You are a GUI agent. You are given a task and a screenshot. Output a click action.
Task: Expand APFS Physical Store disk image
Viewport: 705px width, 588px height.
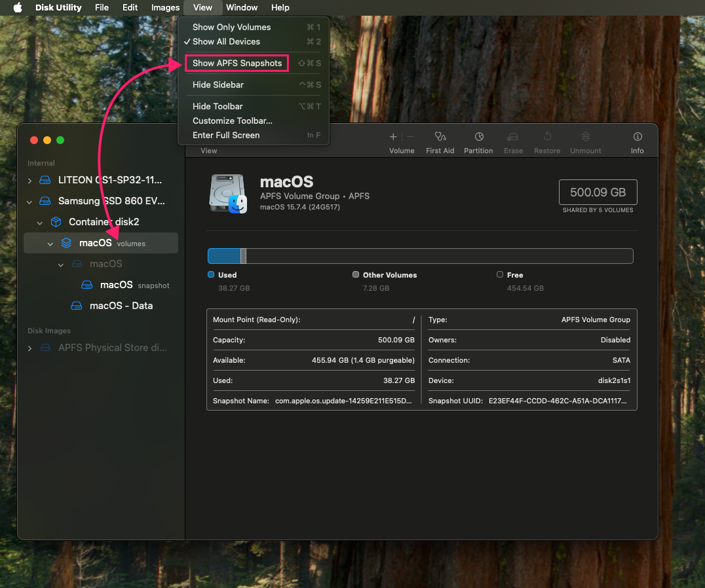(29, 348)
